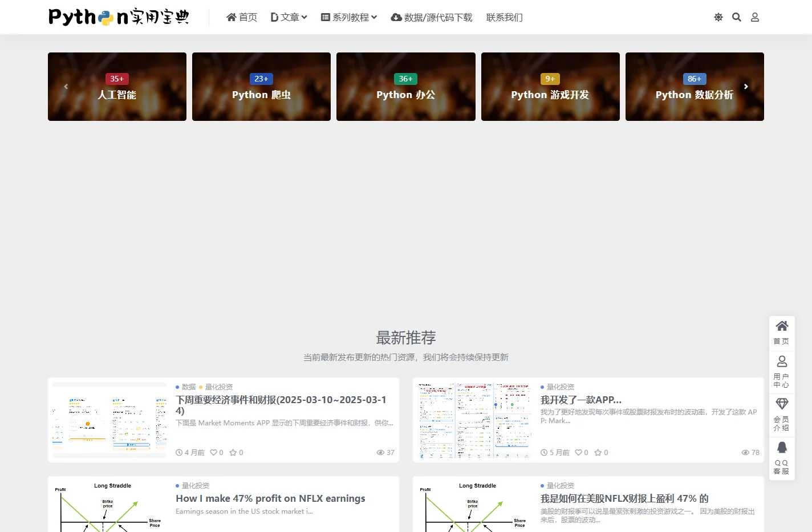The width and height of the screenshot is (812, 532).
Task: Click the carousel next arrow
Action: tap(746, 87)
